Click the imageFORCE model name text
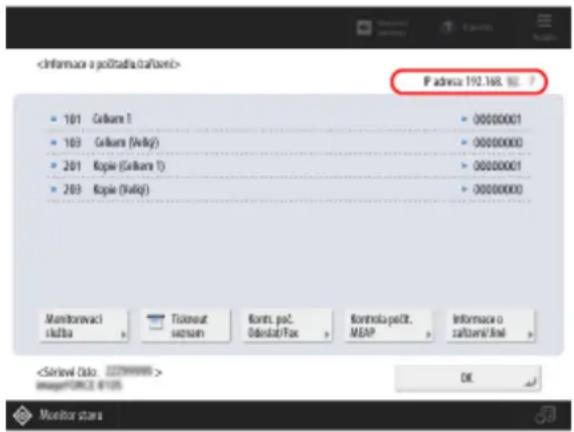574x432 pixels. coord(79,386)
